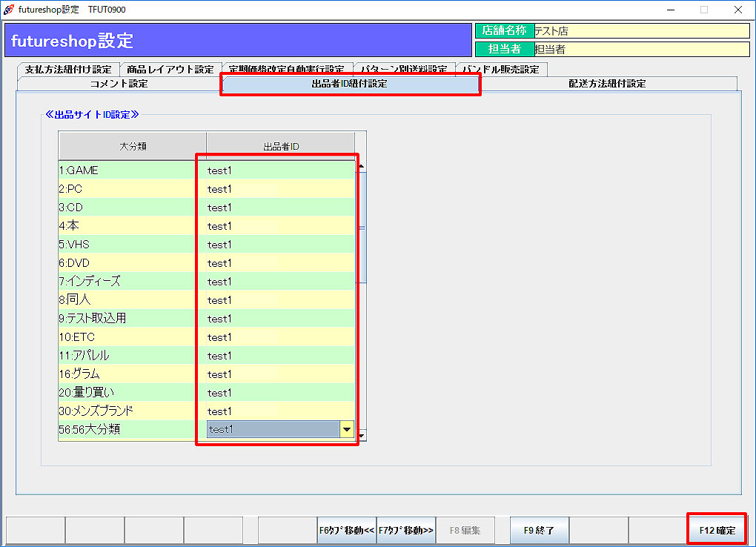
Task: Click the 店舗名称 field showing テスト店
Action: click(641, 31)
